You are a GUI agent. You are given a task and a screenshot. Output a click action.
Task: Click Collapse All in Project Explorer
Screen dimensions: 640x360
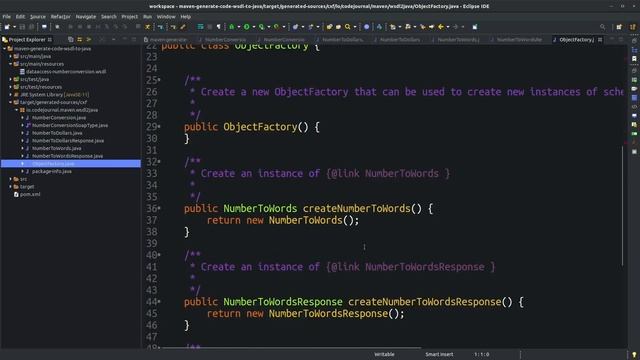tap(71, 40)
